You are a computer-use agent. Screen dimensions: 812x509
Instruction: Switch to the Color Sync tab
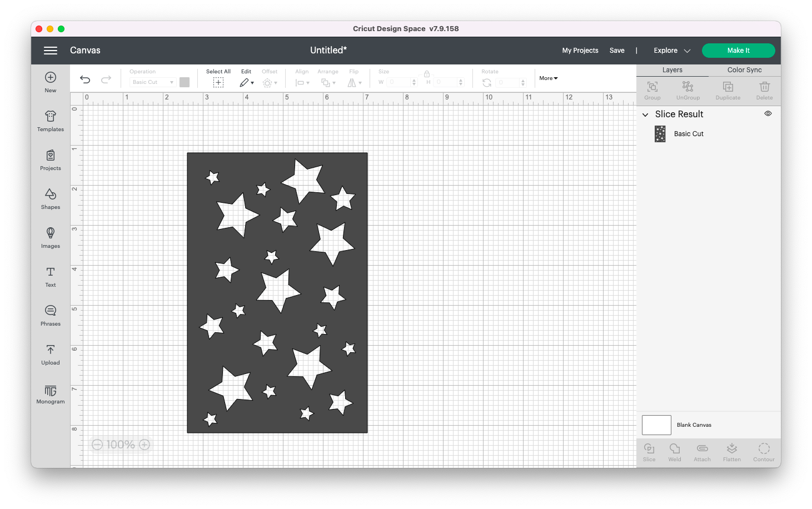(x=744, y=69)
